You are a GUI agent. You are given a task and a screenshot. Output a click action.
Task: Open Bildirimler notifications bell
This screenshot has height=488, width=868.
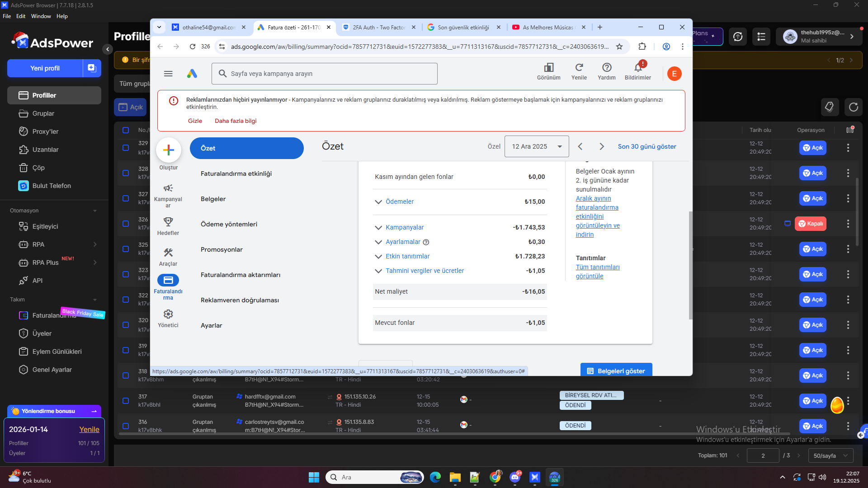638,68
